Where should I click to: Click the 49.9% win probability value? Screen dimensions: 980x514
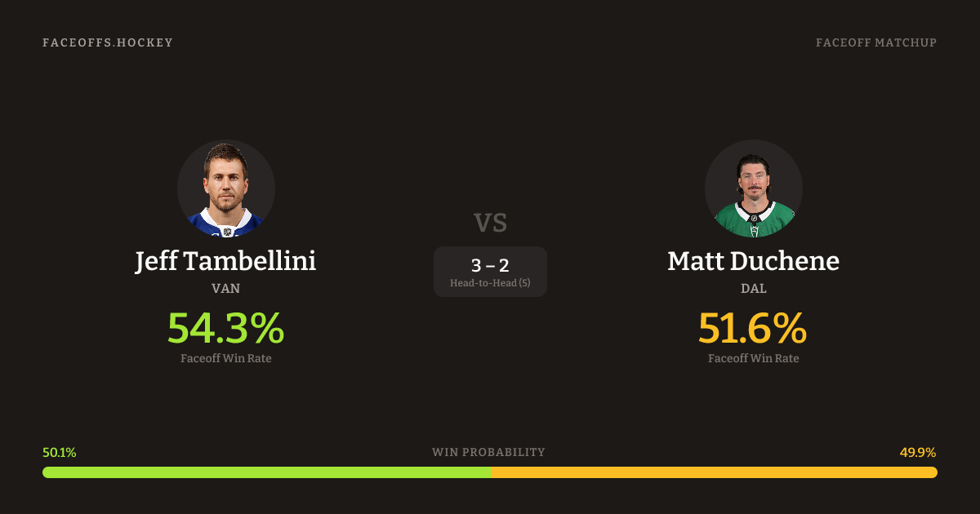[x=918, y=452]
